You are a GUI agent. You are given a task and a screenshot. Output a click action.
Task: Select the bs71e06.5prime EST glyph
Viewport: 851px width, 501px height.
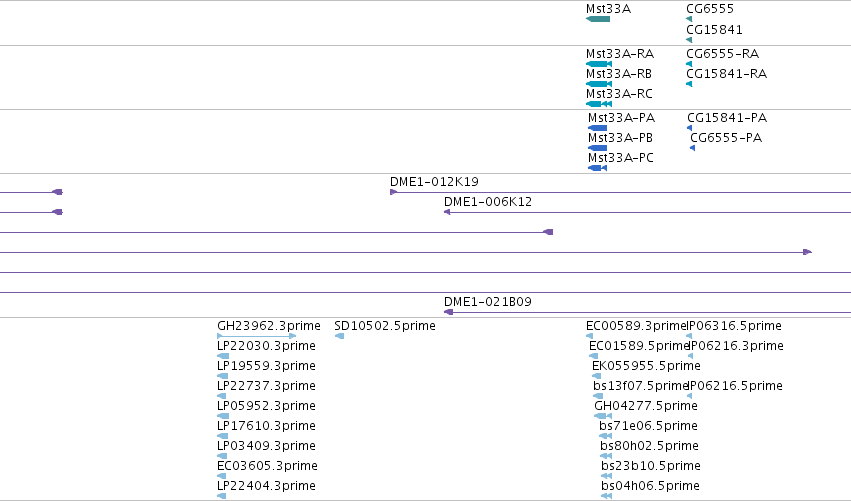tap(606, 436)
